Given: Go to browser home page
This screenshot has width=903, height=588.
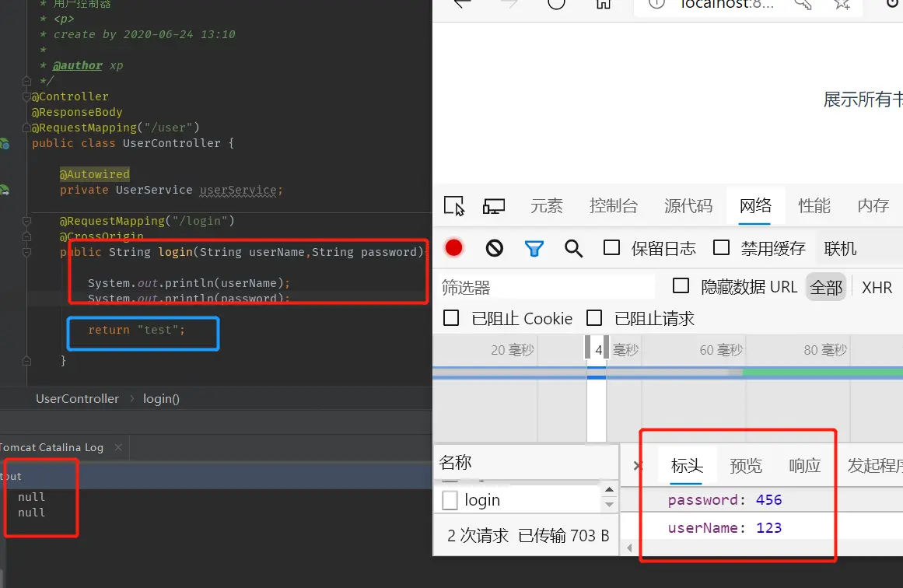Looking at the screenshot, I should [603, 3].
